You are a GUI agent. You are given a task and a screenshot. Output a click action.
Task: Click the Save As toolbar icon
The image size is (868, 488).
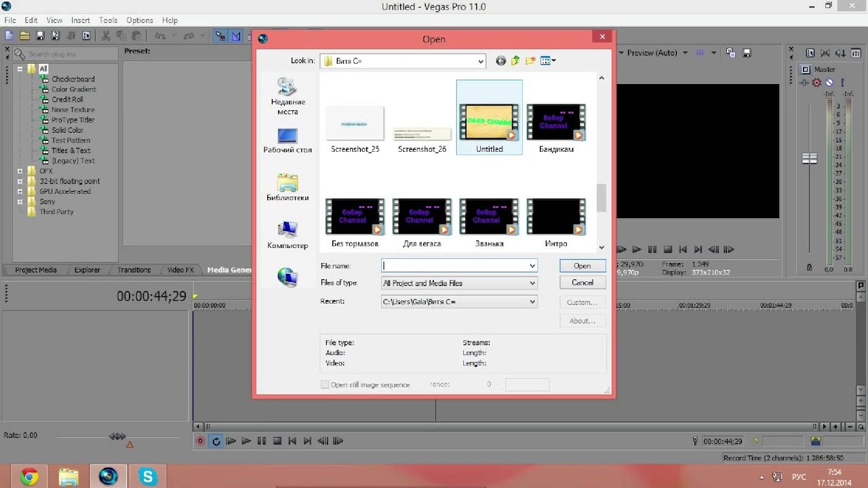[56, 36]
